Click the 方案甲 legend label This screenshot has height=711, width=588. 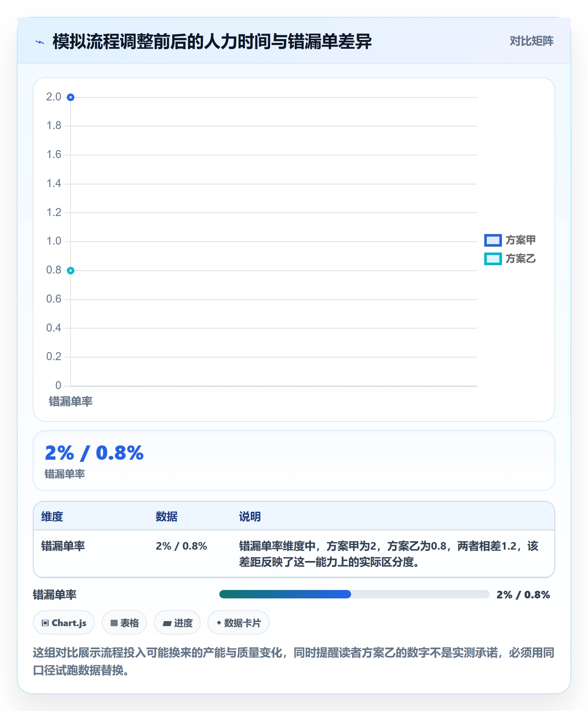coord(520,240)
